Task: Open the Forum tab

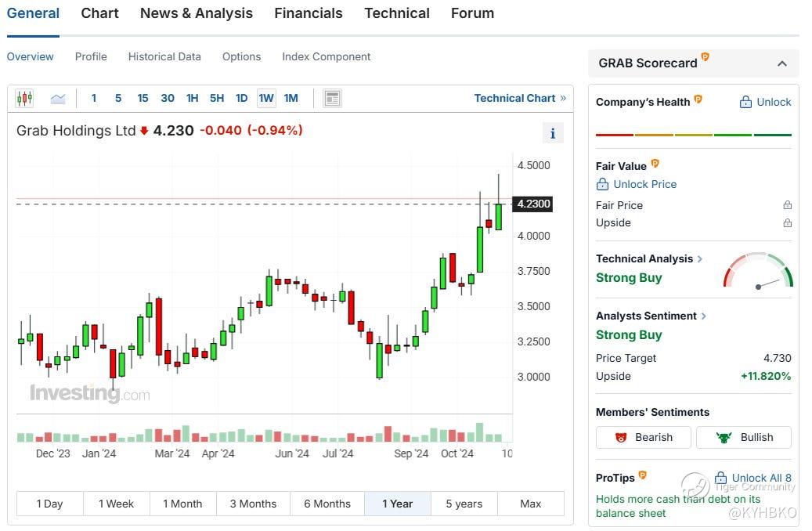Action: pyautogui.click(x=472, y=13)
